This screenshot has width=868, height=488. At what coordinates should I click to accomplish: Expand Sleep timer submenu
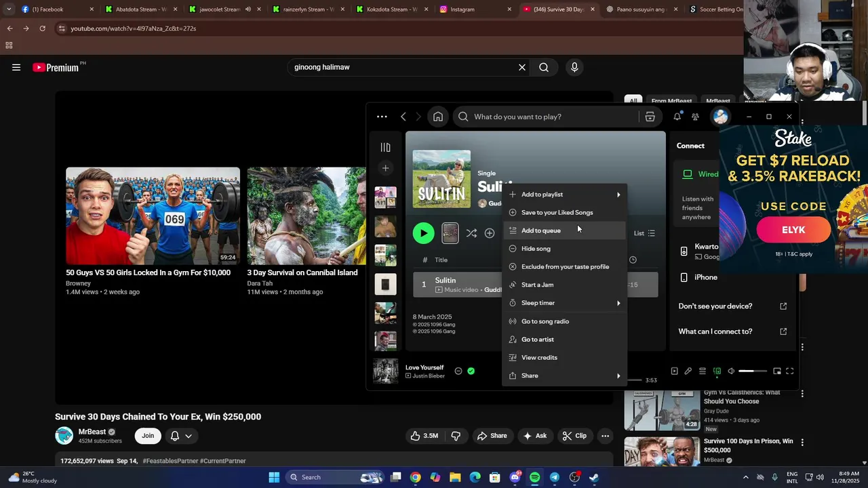click(564, 303)
